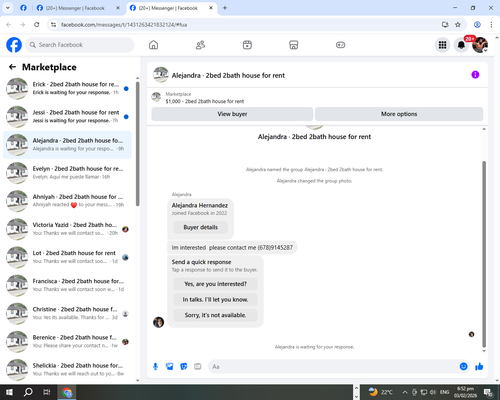Open Berenice's house for rent conversation
Viewport: 500px width, 400px height.
(67, 341)
